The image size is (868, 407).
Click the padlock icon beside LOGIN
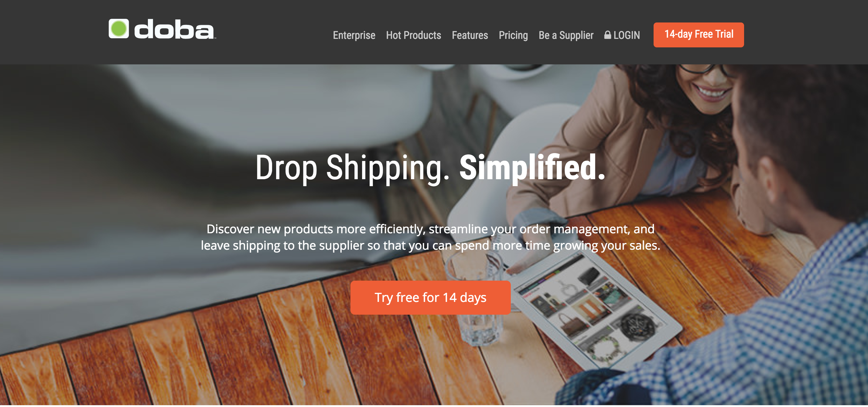607,35
